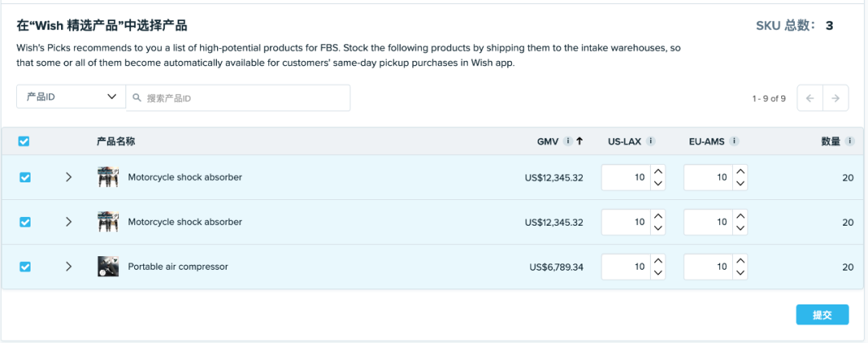868x343 pixels.
Task: Go to next page of results
Action: point(836,98)
